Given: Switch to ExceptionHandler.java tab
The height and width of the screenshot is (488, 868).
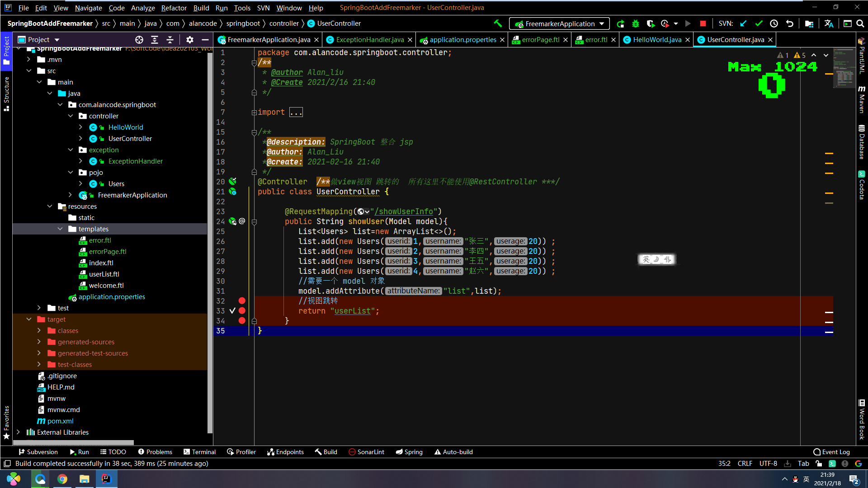Looking at the screenshot, I should [370, 40].
